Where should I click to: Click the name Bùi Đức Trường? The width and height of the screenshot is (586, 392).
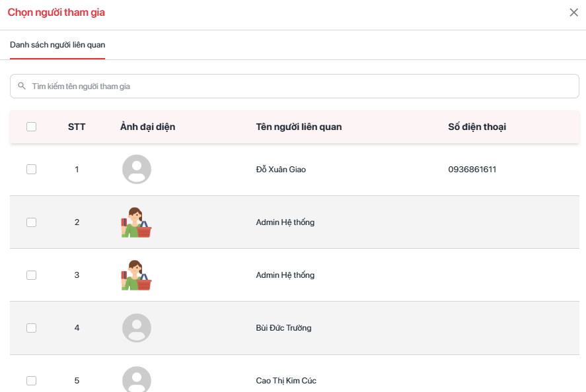click(283, 328)
